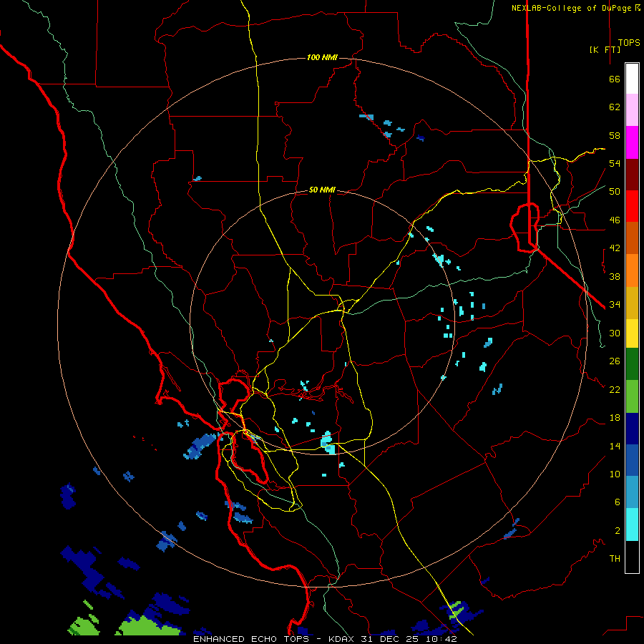644x644 pixels.
Task: Click the white swatch in the tops legend
Action: click(632, 79)
